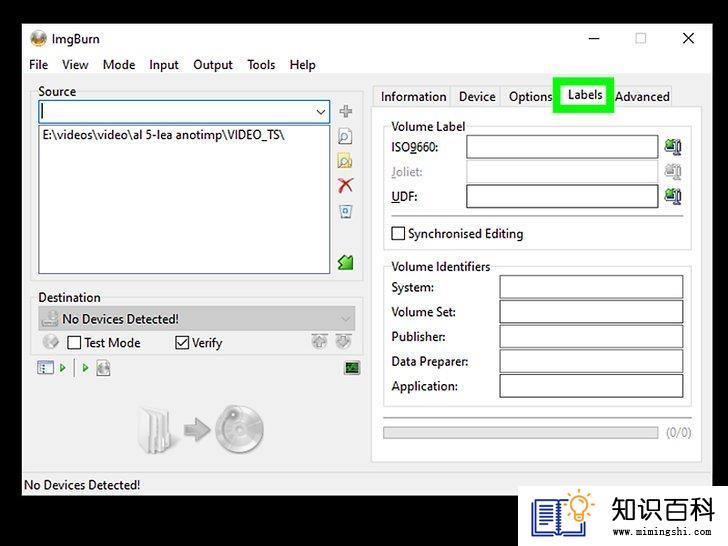This screenshot has width=728, height=546.
Task: Uncheck the Verify checkbox
Action: tap(182, 343)
